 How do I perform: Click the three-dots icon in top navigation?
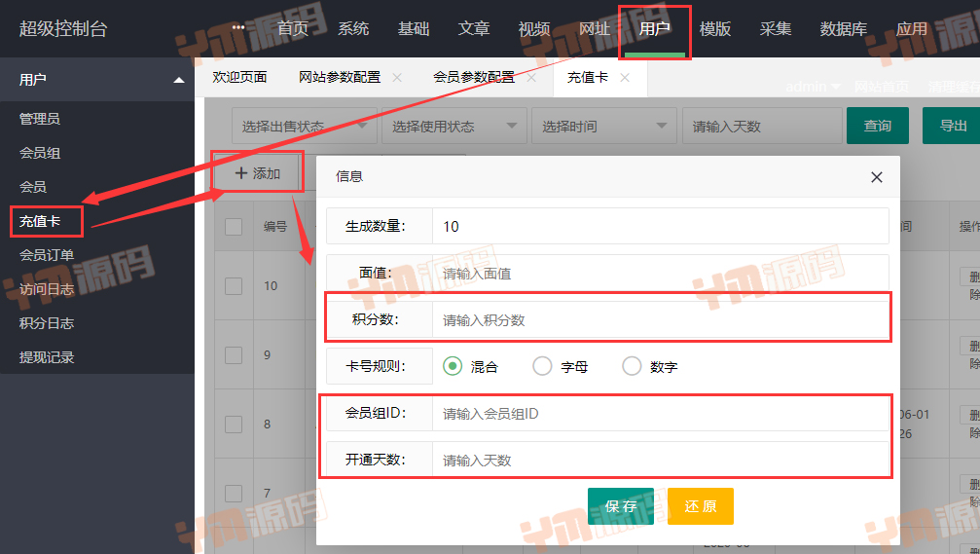point(239,27)
